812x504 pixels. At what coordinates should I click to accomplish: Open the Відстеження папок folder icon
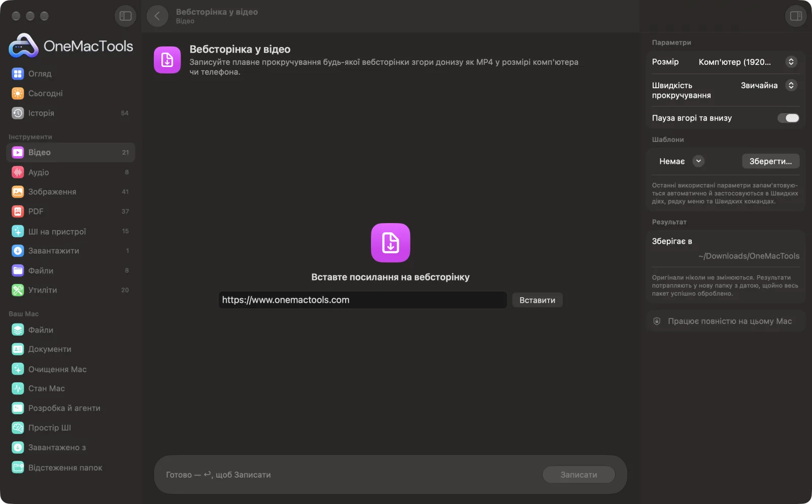(18, 467)
